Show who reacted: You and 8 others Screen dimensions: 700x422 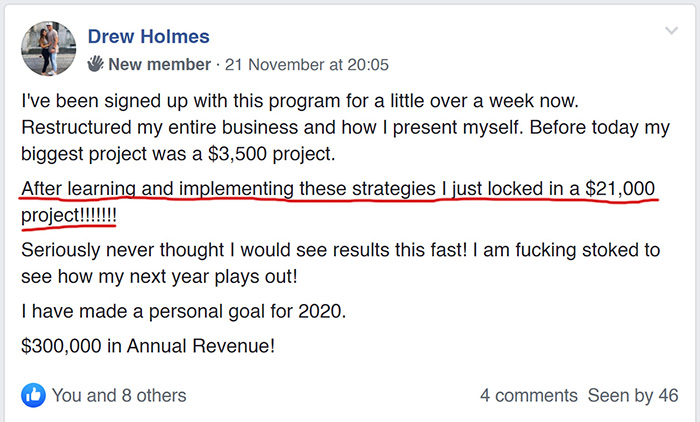point(119,396)
